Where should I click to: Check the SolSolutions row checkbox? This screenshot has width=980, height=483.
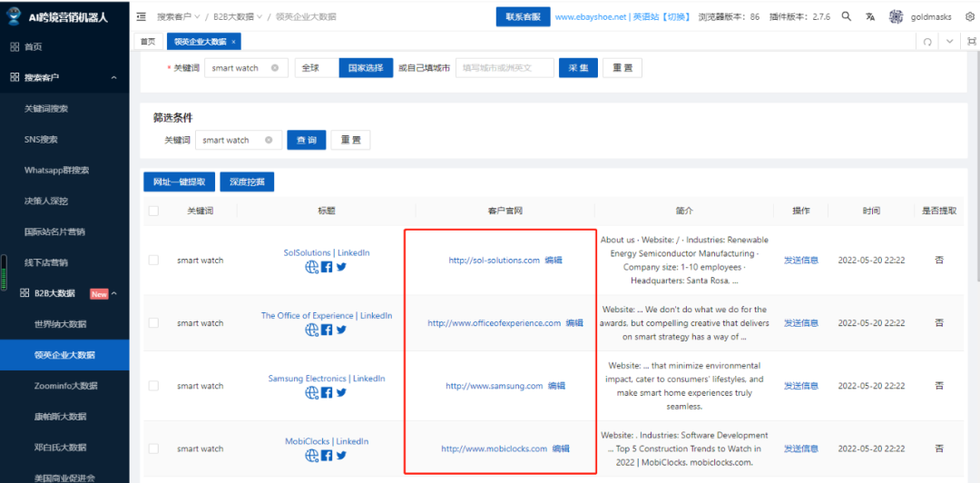point(153,261)
